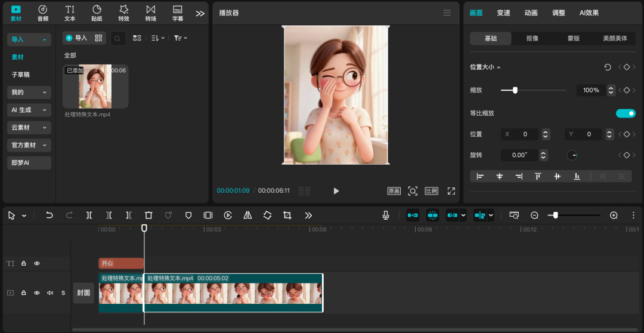Click the 封面 cover button
The image size is (644, 333).
point(83,293)
